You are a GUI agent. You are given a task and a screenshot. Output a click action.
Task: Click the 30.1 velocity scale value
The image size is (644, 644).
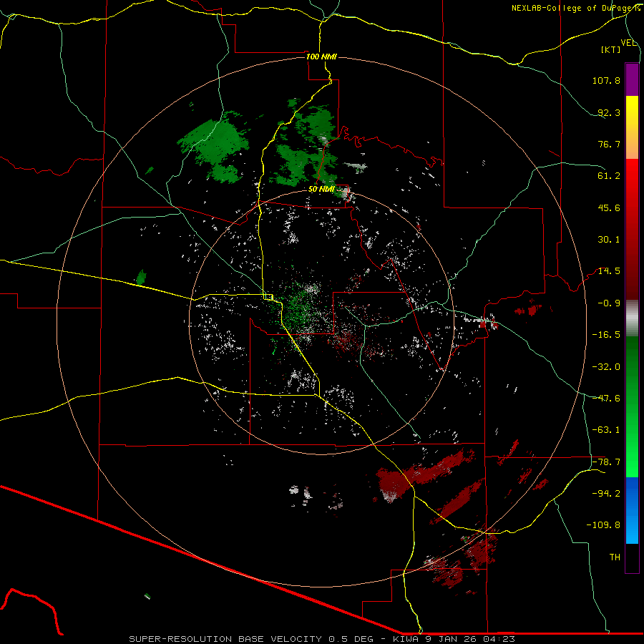[609, 240]
